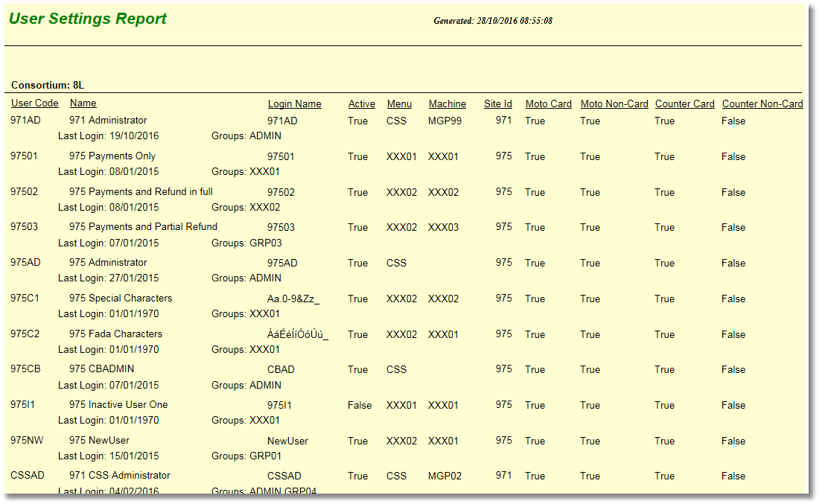Sort by the Name column header

(x=83, y=103)
